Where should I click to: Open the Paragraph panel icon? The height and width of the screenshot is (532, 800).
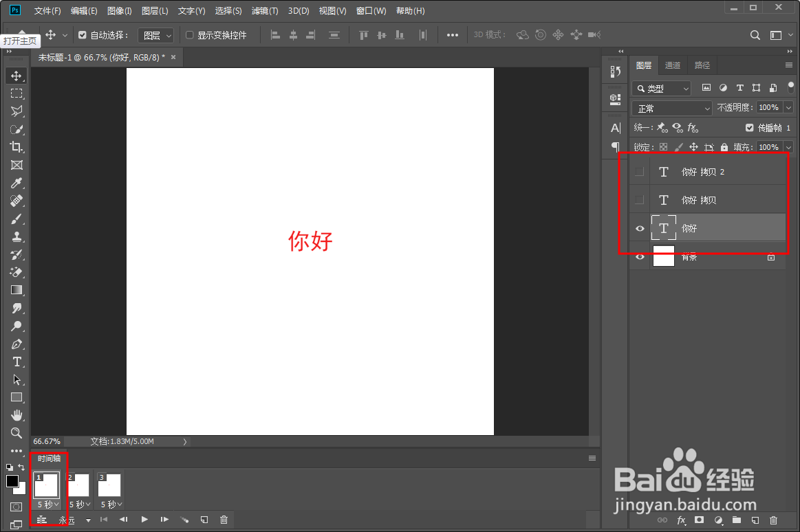(616, 147)
